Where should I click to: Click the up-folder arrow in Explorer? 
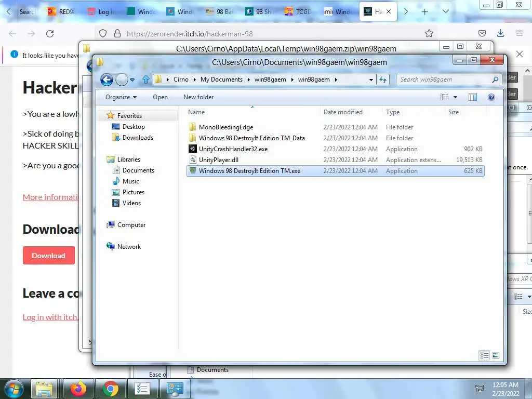click(146, 79)
